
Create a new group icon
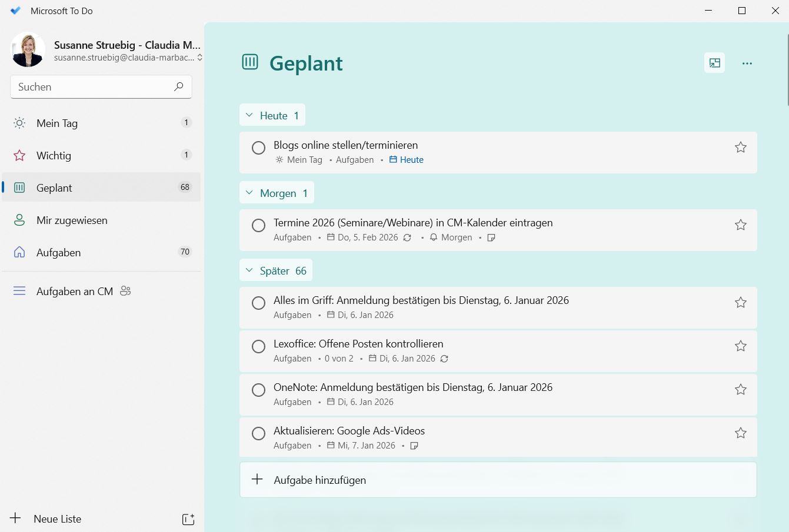[188, 519]
